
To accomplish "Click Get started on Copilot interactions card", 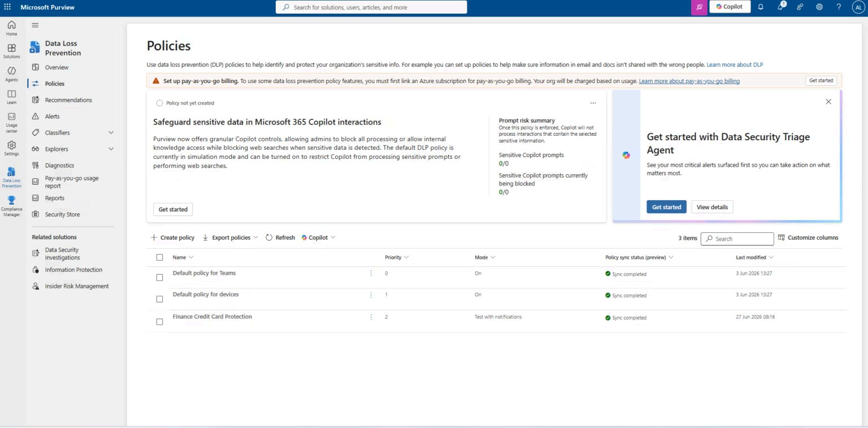I will (x=173, y=210).
